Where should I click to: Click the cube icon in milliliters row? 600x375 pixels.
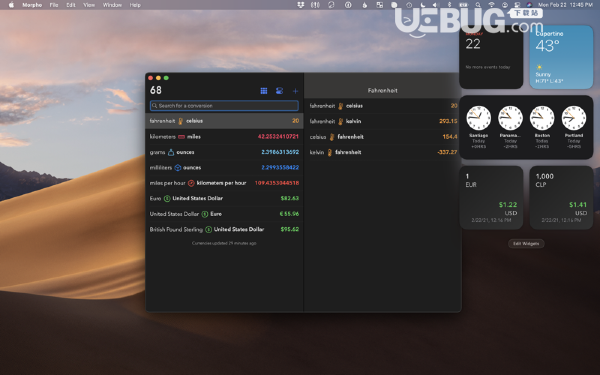[178, 168]
